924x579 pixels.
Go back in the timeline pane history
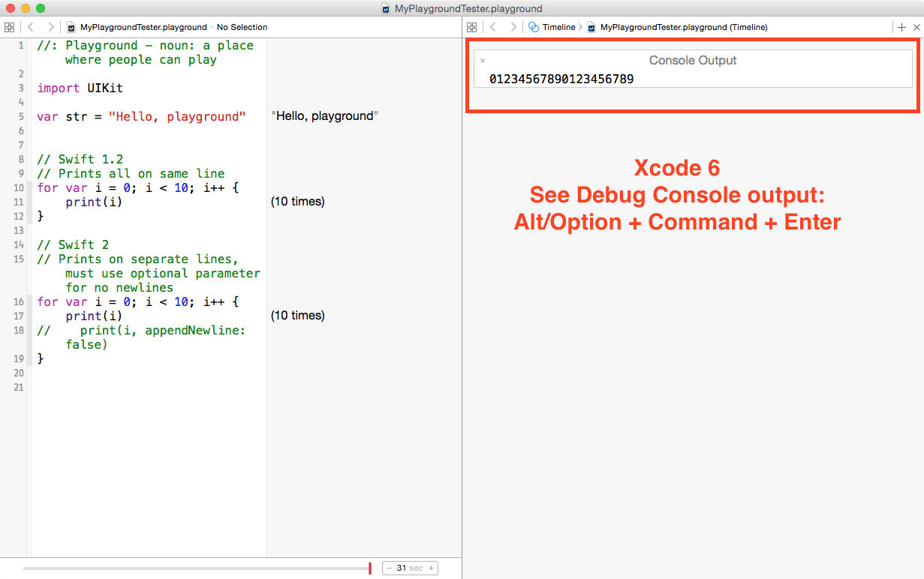pyautogui.click(x=493, y=27)
